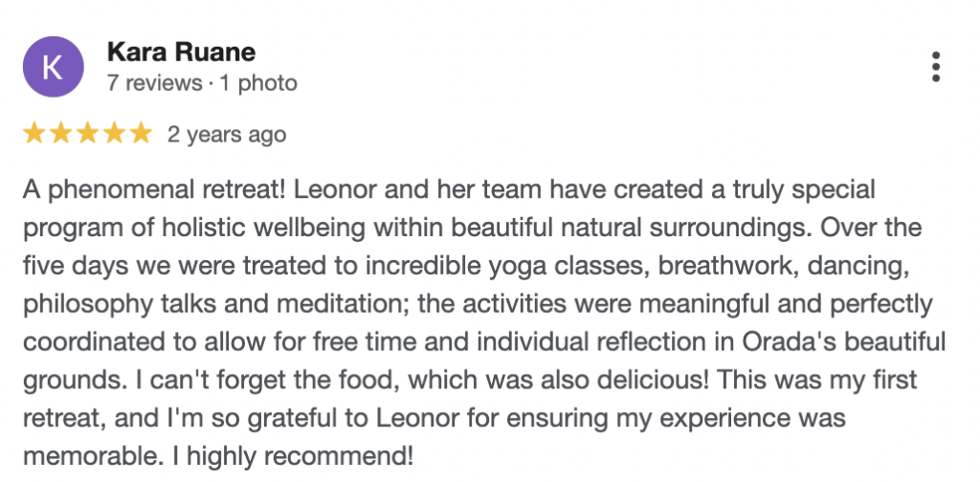Open reviewer Kara Ruane's profile name
The height and width of the screenshot is (482, 980).
click(x=181, y=52)
